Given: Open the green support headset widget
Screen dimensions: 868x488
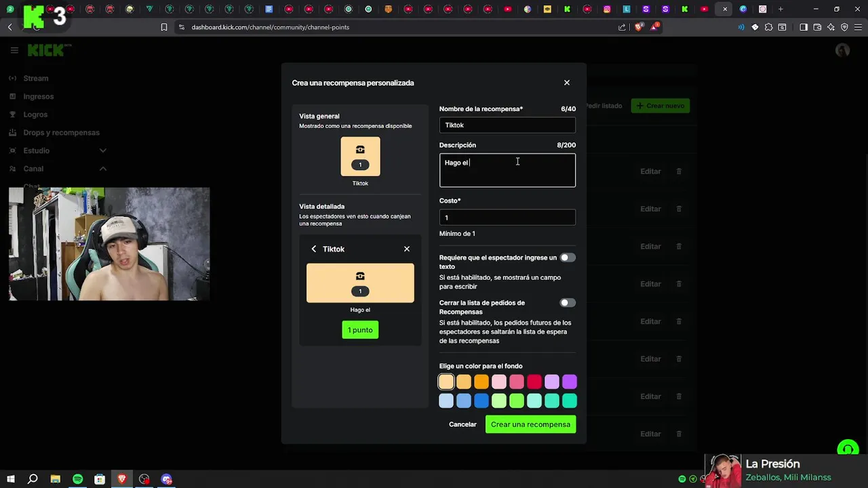Looking at the screenshot, I should pyautogui.click(x=848, y=449).
